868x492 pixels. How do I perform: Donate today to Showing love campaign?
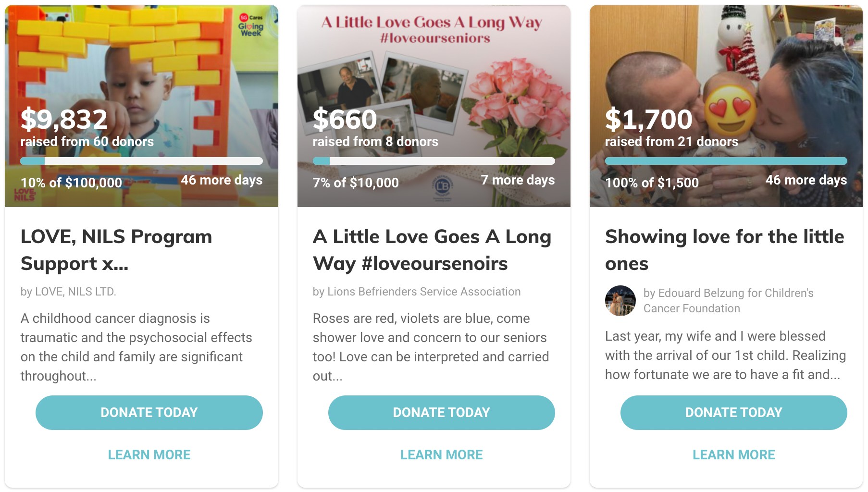(x=733, y=413)
